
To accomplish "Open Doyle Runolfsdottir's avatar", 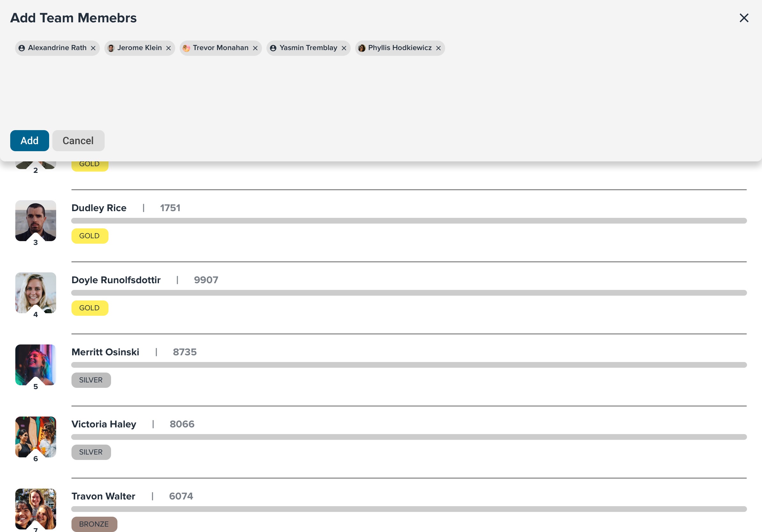I will click(x=35, y=293).
